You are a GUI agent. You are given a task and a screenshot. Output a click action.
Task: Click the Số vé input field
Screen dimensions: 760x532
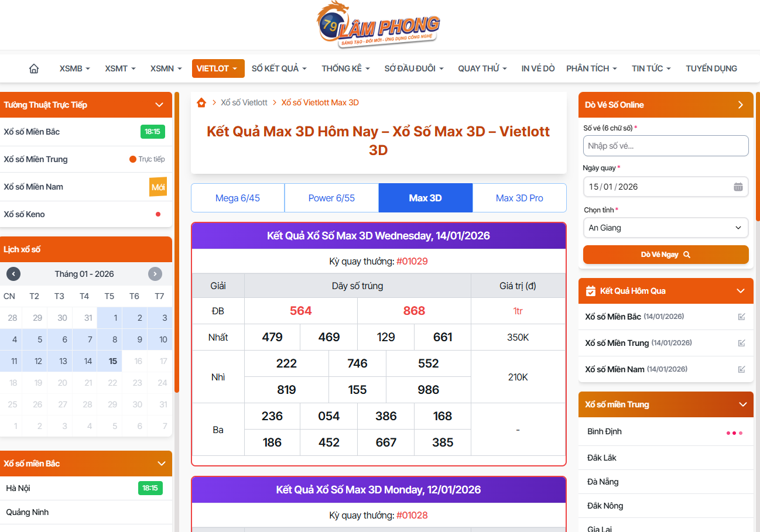(x=665, y=146)
